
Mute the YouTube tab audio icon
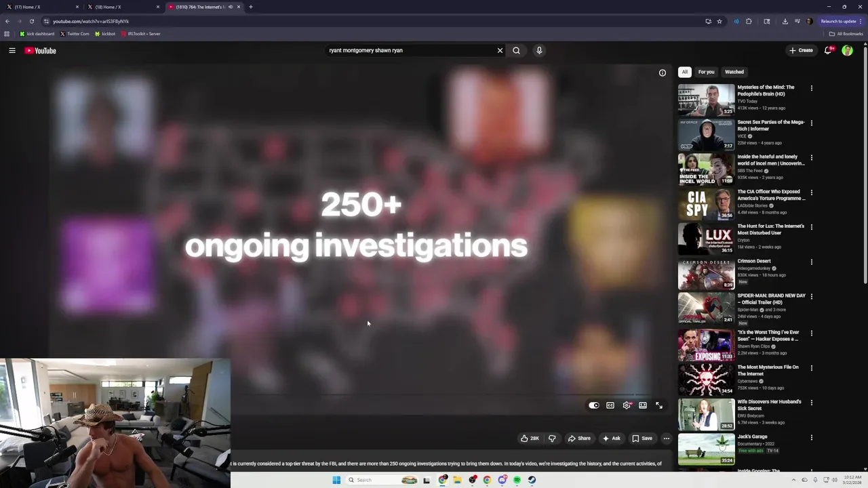[x=231, y=7]
